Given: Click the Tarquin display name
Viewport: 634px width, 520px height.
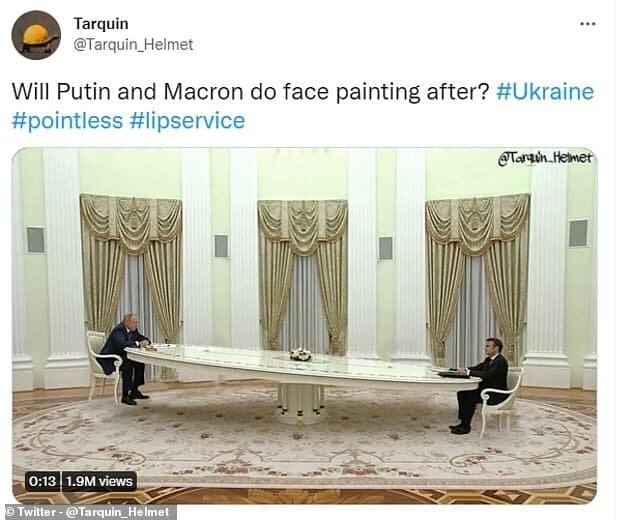Looking at the screenshot, I should coord(101,24).
